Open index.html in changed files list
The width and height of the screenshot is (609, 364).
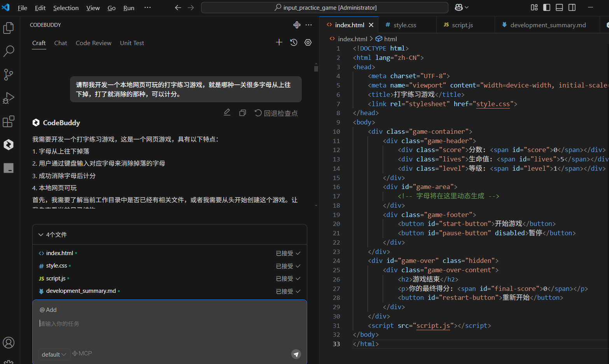tap(59, 253)
